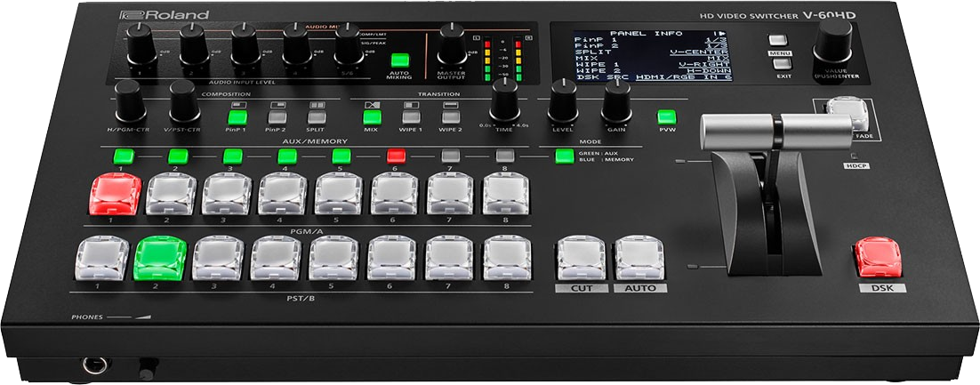Tap AUX/MEMORY button 5
The height and width of the screenshot is (385, 980).
[x=341, y=156]
